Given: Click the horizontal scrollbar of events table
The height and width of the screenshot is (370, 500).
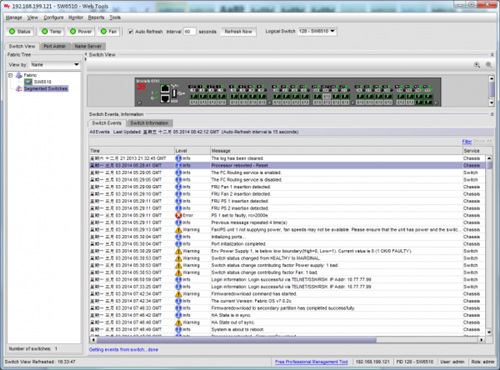Looking at the screenshot, I should click(x=237, y=340).
